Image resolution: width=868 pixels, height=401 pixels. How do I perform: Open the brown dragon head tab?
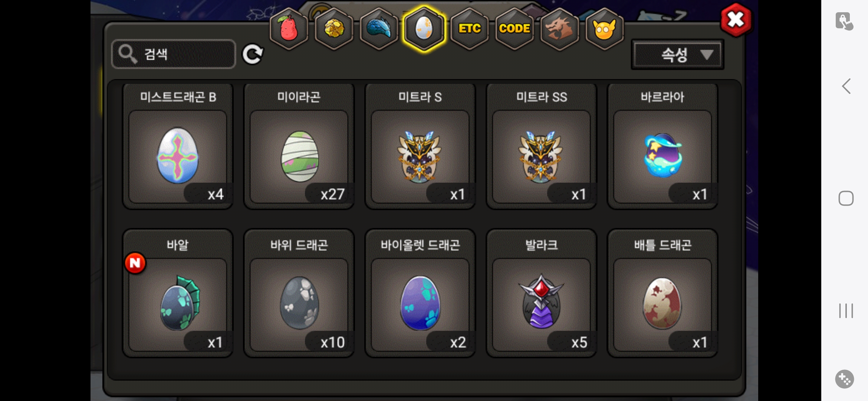point(560,29)
